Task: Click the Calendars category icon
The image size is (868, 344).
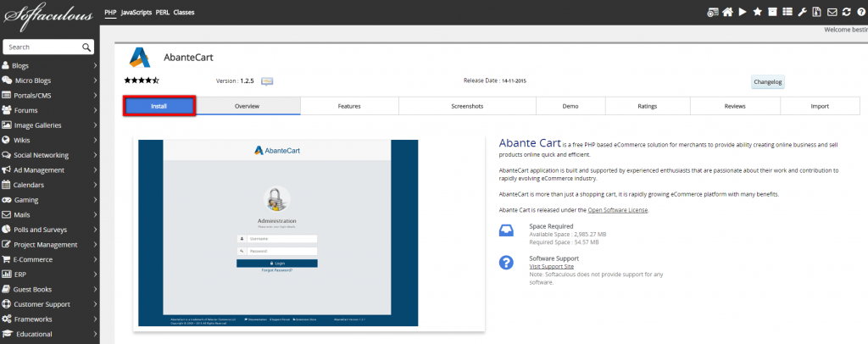Action: (x=7, y=185)
